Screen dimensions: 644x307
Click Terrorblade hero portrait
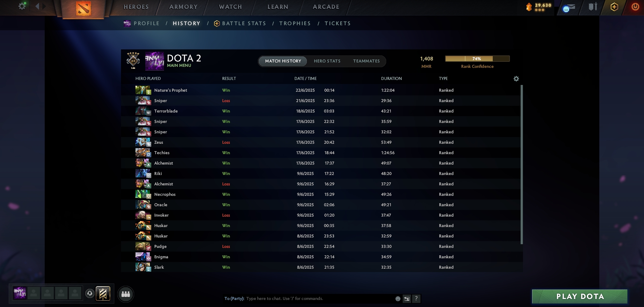pyautogui.click(x=143, y=111)
